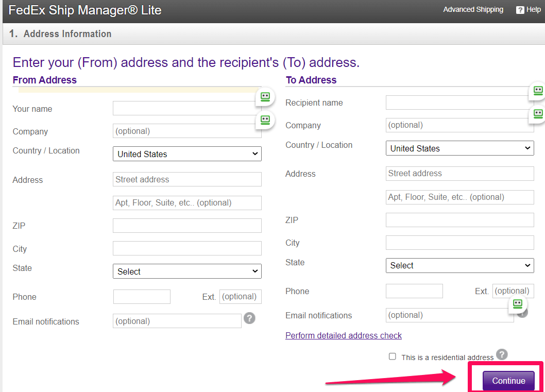The image size is (545, 392).
Task: Focus the From City field
Action: 187,248
